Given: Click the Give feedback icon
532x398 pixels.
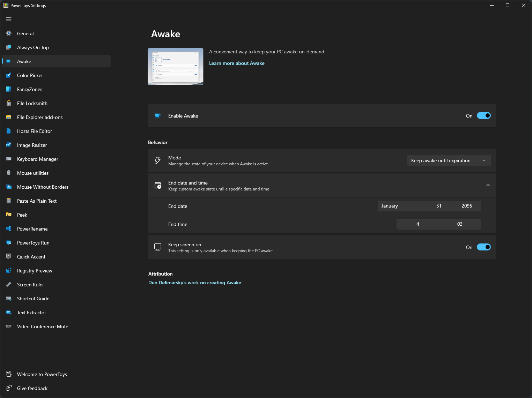Looking at the screenshot, I should click(x=9, y=388).
